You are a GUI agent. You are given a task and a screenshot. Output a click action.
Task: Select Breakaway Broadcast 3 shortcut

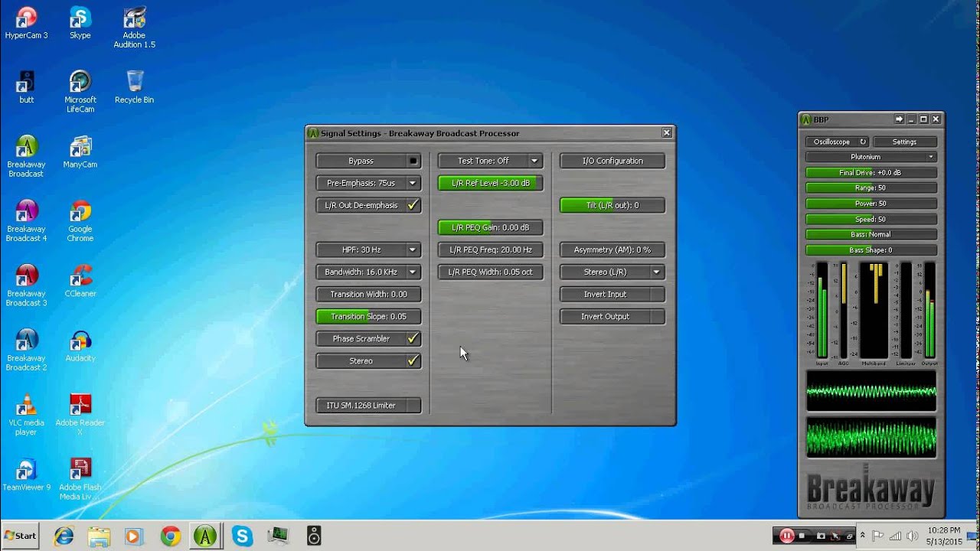click(26, 285)
